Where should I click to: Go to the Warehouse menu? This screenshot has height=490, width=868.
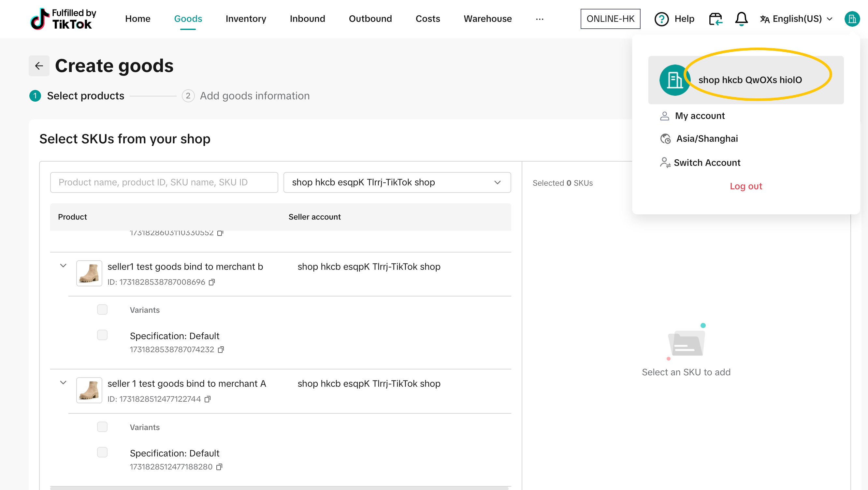pos(487,19)
